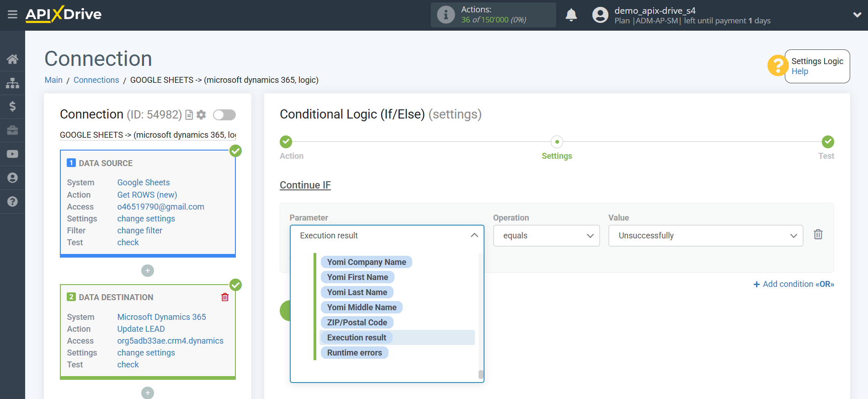The image size is (868, 399).
Task: Open the user profile sidebar icon
Action: click(x=12, y=178)
